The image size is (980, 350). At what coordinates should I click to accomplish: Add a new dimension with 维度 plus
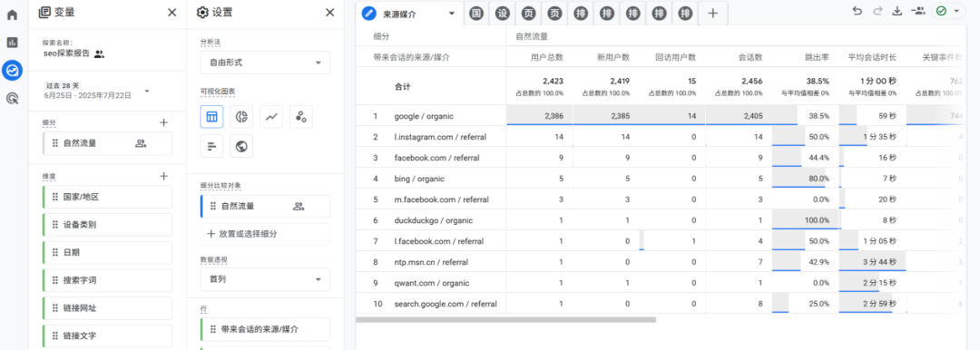[163, 176]
